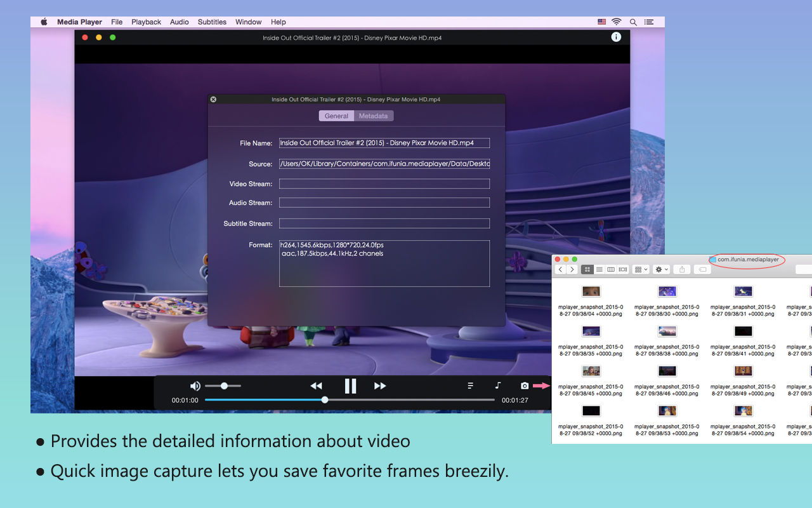The width and height of the screenshot is (812, 508).
Task: Switch to the Metadata tab
Action: 374,116
